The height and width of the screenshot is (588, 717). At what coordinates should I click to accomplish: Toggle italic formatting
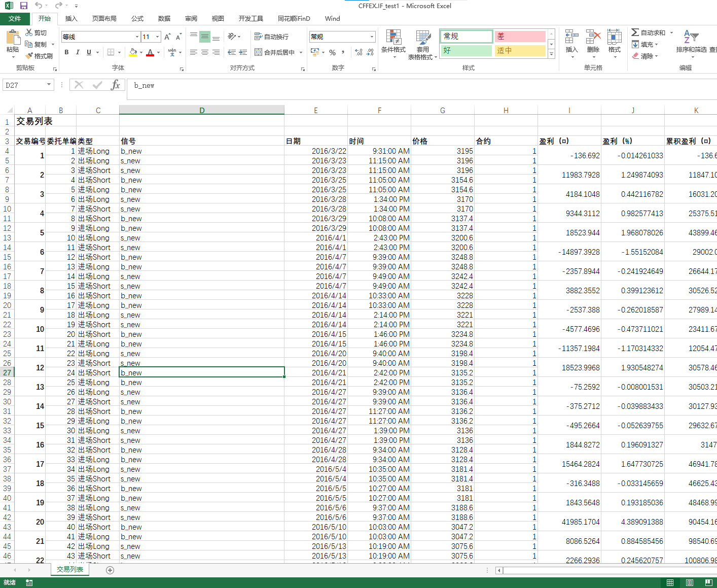78,52
